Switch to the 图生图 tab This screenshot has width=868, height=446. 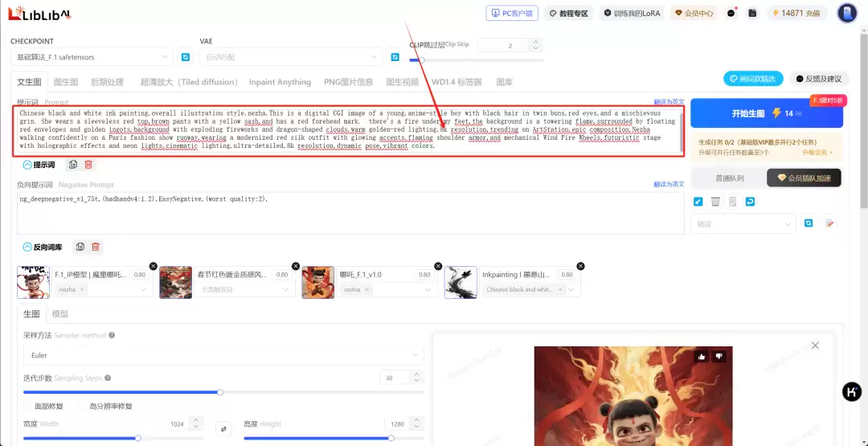(x=66, y=82)
